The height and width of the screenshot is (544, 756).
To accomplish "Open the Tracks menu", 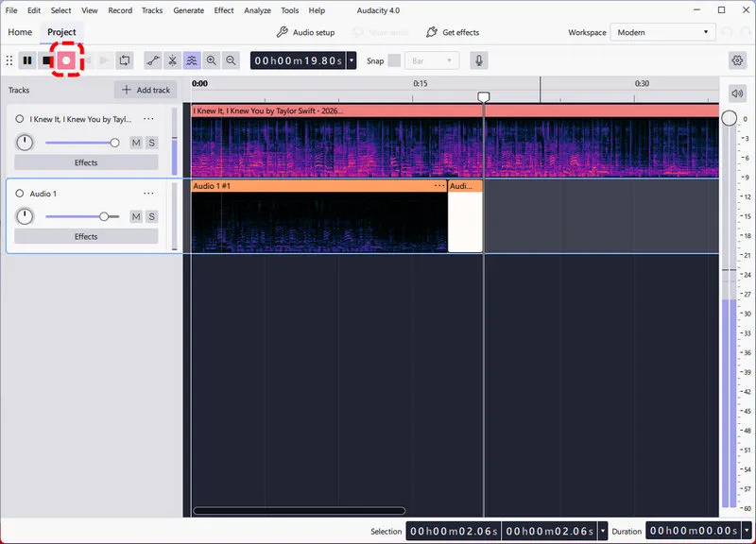I will click(x=152, y=10).
